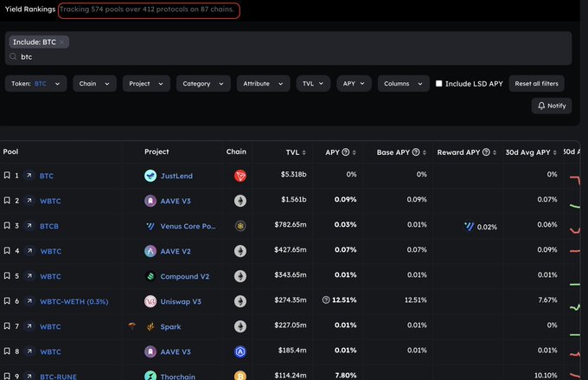Open external link arrow for BTC pool
588x380 pixels.
[x=29, y=176]
